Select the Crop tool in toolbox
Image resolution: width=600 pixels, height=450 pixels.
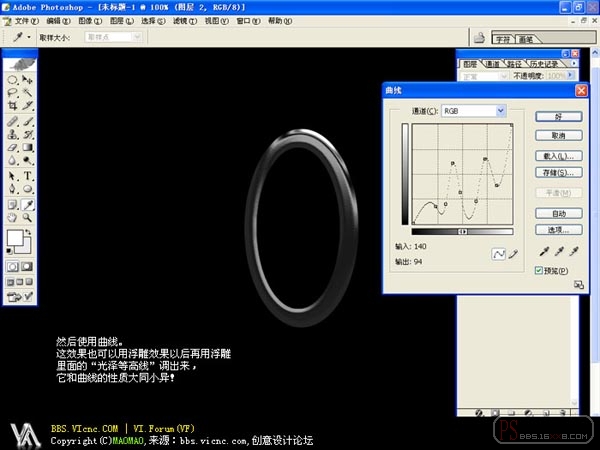click(13, 106)
